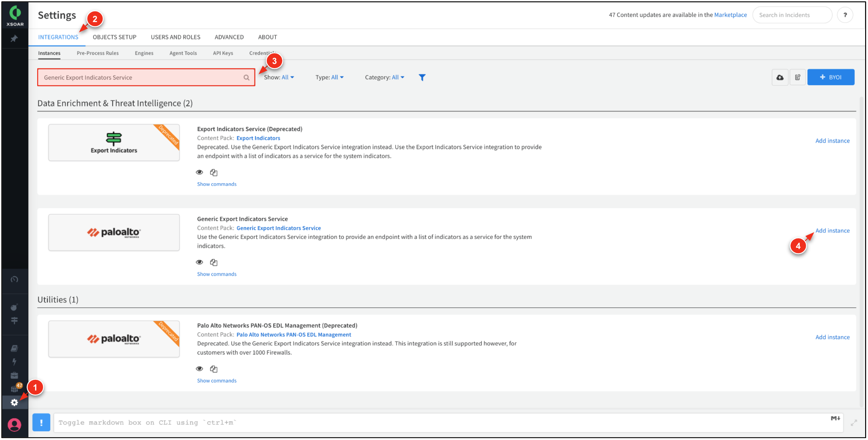Click the paloalto logo of PAN-OS EDL Management

[114, 339]
